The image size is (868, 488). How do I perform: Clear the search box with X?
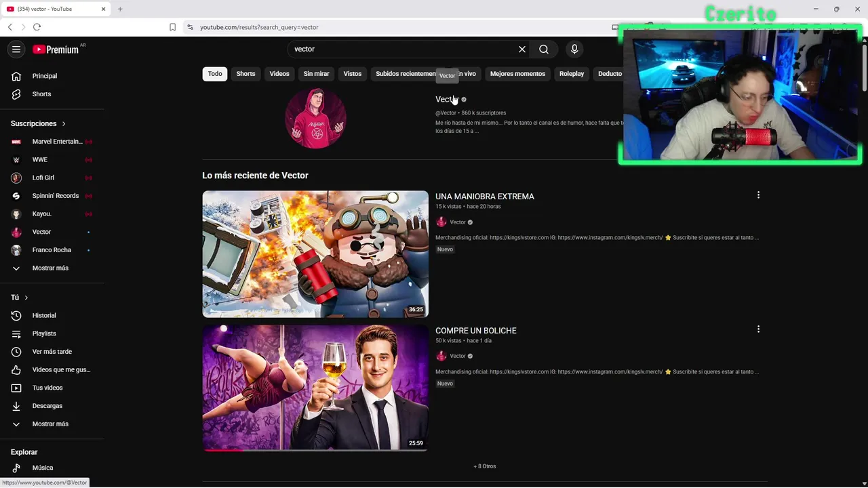[x=522, y=49]
